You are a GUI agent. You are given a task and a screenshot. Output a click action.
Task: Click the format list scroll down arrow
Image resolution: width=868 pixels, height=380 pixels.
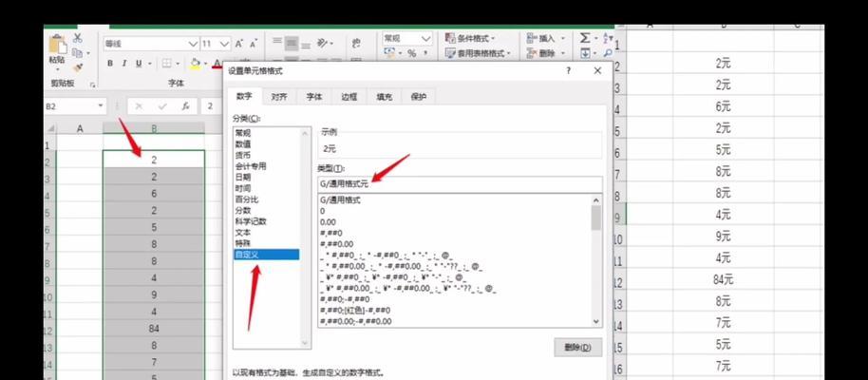point(596,321)
